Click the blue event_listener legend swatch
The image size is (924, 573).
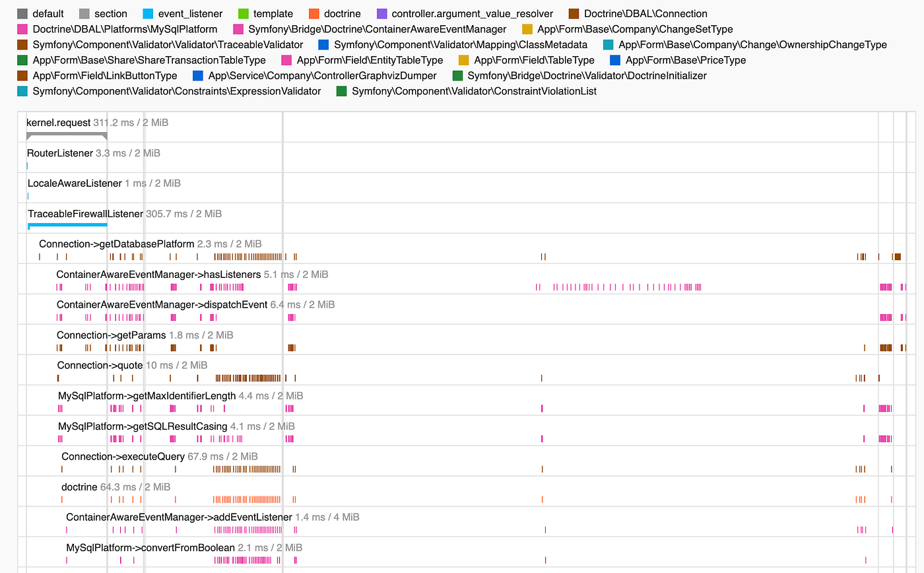click(x=148, y=13)
